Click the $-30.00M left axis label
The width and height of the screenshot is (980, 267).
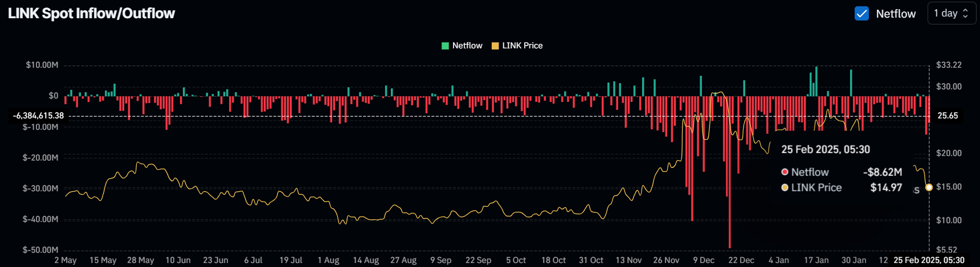pyautogui.click(x=40, y=188)
